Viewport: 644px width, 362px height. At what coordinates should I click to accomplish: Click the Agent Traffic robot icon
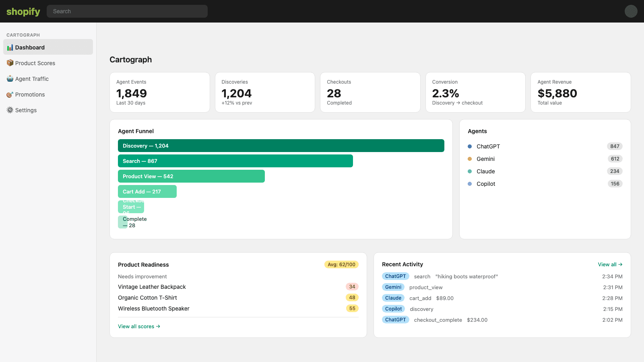click(10, 79)
